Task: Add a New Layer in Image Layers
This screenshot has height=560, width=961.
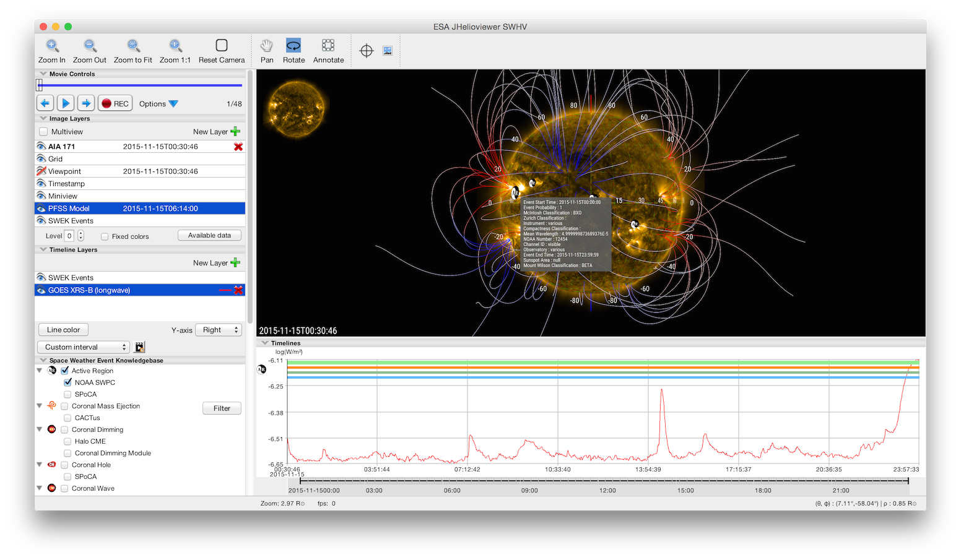Action: pyautogui.click(x=217, y=132)
